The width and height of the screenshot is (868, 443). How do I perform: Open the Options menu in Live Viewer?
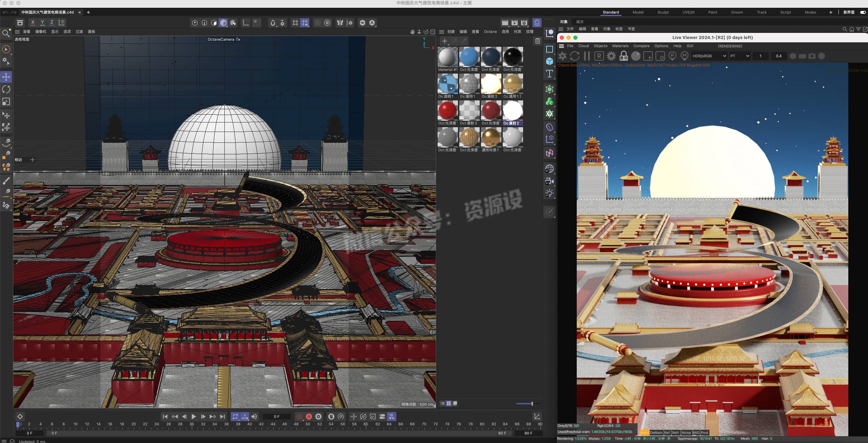661,46
